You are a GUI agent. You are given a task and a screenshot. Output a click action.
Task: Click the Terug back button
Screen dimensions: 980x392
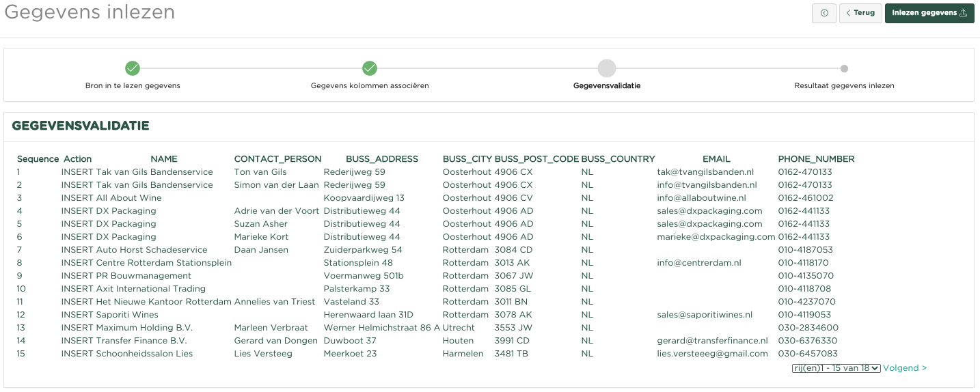coord(860,13)
